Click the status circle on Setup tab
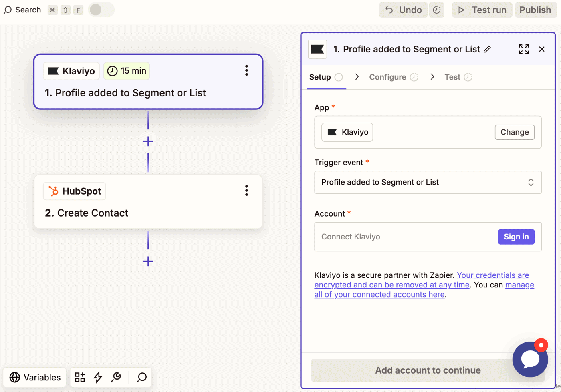The image size is (561, 392). point(339,77)
